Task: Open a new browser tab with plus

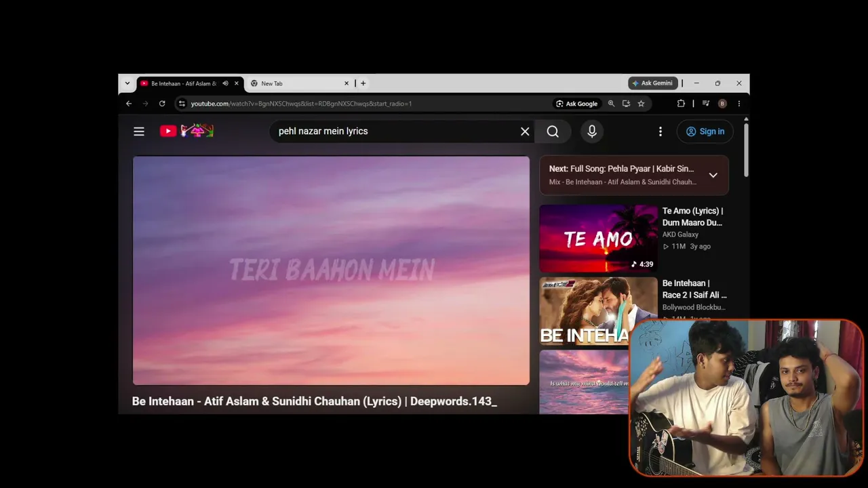Action: point(363,83)
